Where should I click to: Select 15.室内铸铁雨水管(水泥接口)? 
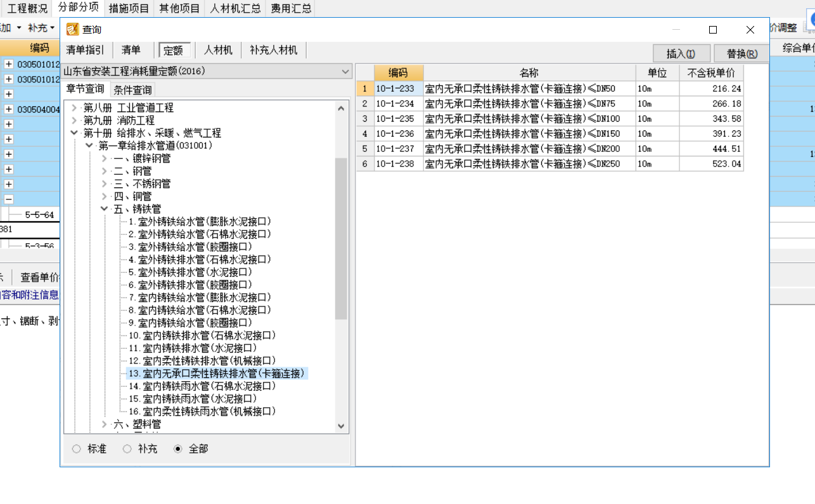tap(193, 399)
